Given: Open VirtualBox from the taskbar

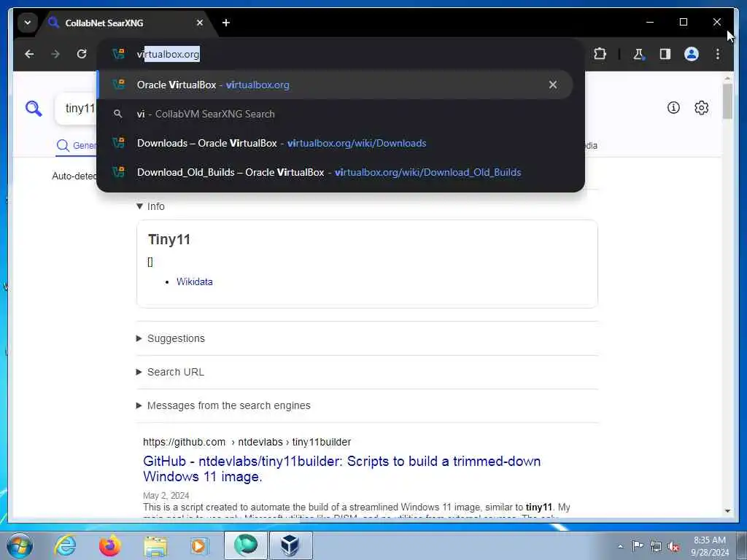Looking at the screenshot, I should (290, 545).
